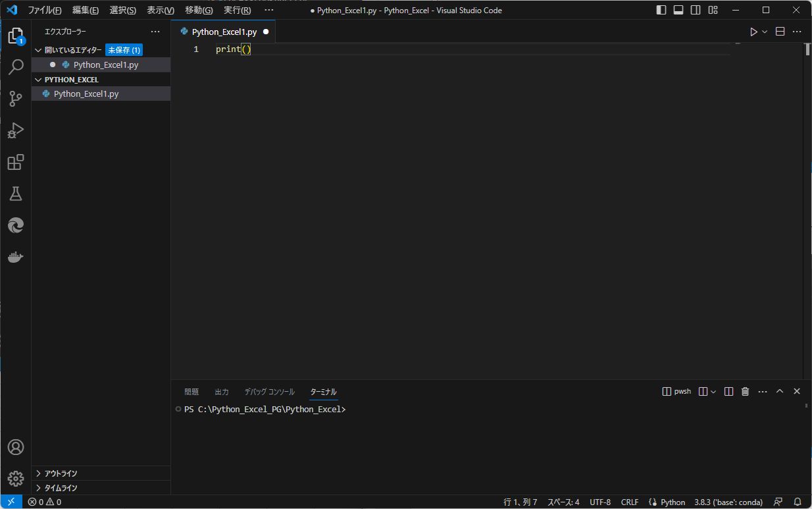Open the Docker view
812x509 pixels.
point(16,257)
